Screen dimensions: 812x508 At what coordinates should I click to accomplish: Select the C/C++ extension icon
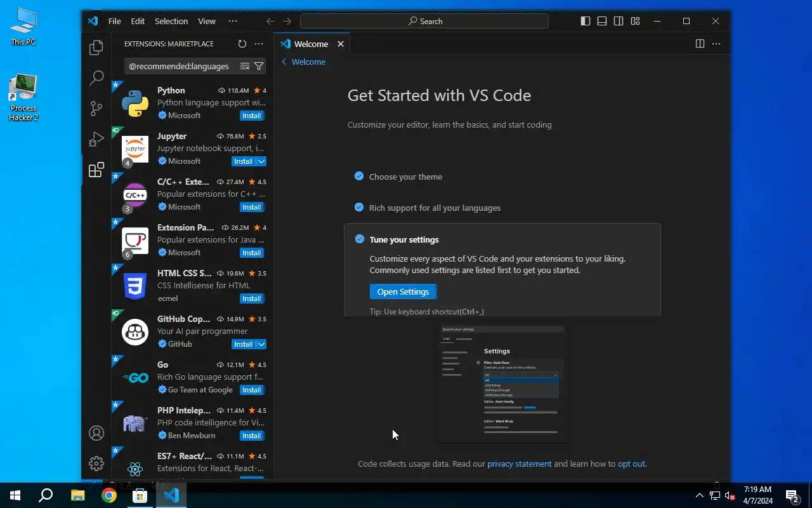(x=135, y=194)
